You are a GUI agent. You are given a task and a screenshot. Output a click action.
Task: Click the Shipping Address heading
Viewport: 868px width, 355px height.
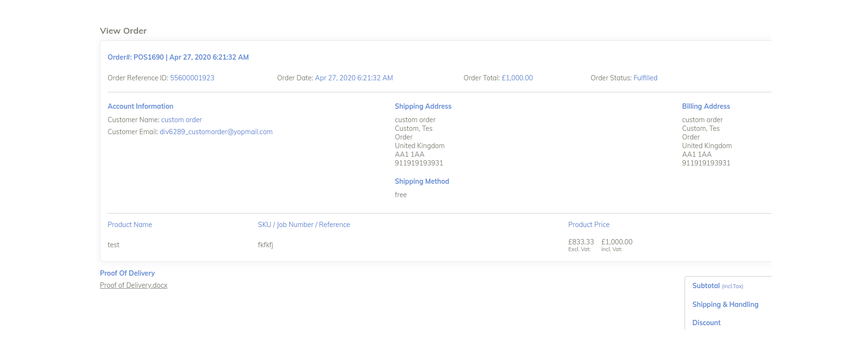(423, 106)
